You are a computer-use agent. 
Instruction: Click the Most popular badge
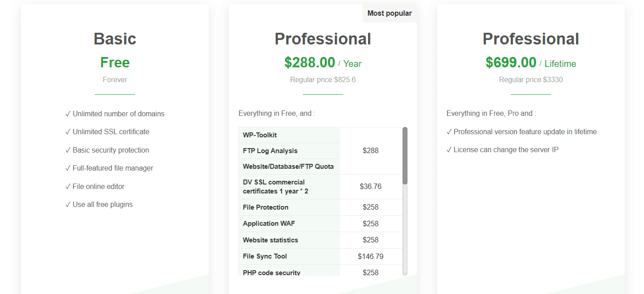pos(389,13)
